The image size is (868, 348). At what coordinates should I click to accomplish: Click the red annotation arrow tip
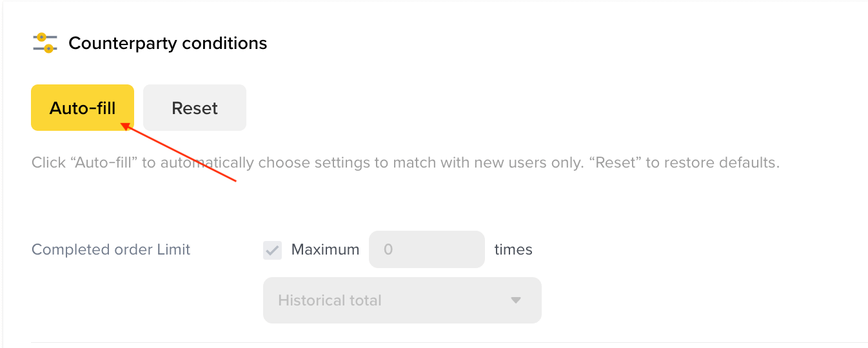pyautogui.click(x=123, y=125)
